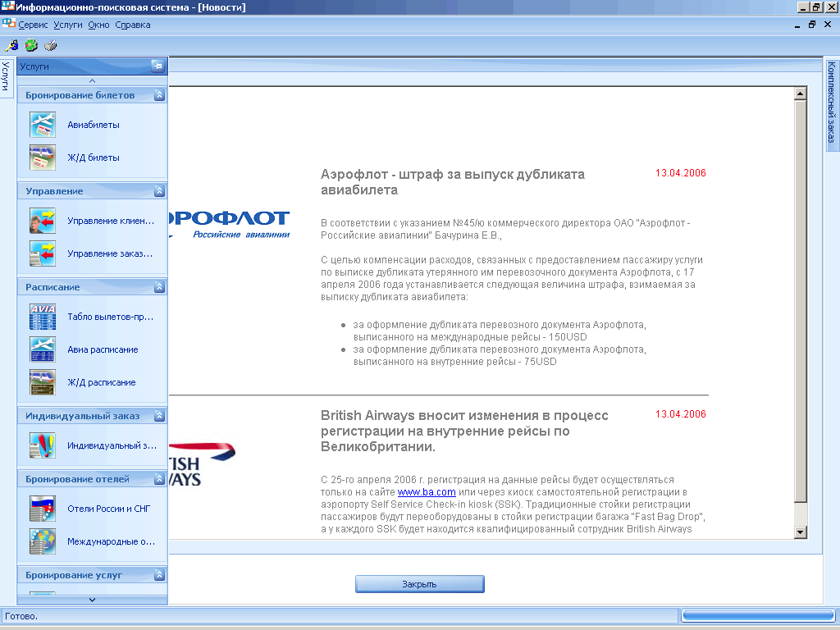This screenshot has width=840, height=630.
Task: Open the Отели России и СНГ flag icon
Action: [x=43, y=509]
